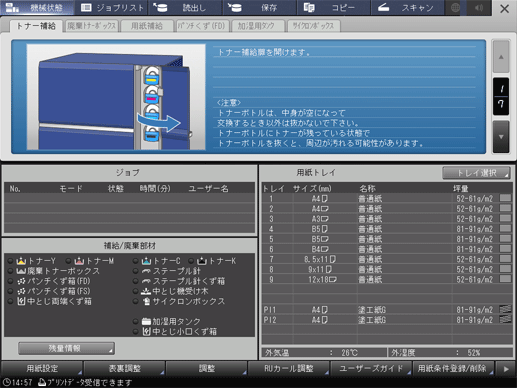Click the speaker volume icon
Image resolution: width=517 pixels, height=388 pixels.
point(479,7)
